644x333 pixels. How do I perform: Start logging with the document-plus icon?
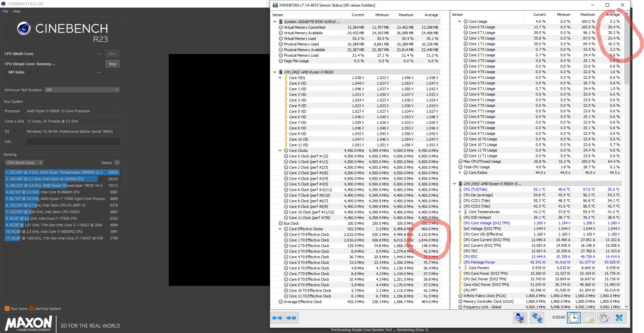click(x=589, y=318)
